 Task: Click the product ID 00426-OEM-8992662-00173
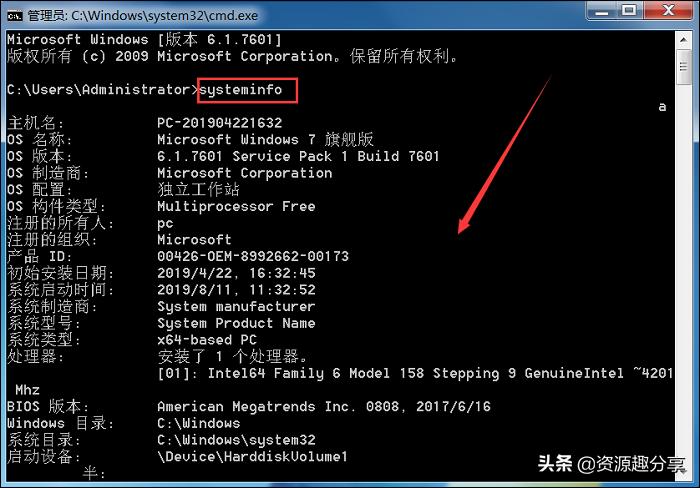coord(253,256)
